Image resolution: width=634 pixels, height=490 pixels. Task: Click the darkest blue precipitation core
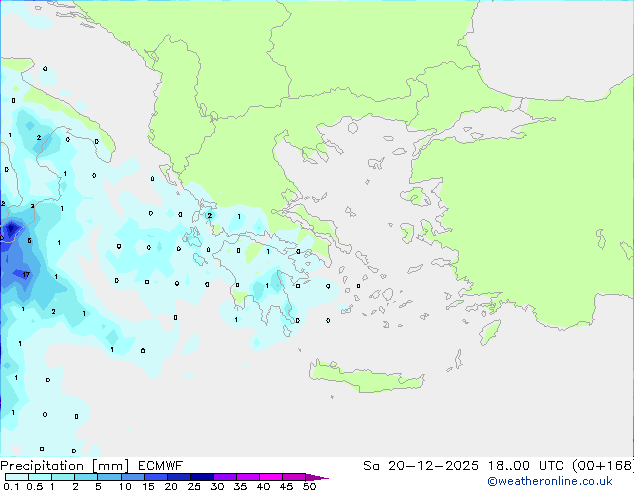(11, 228)
